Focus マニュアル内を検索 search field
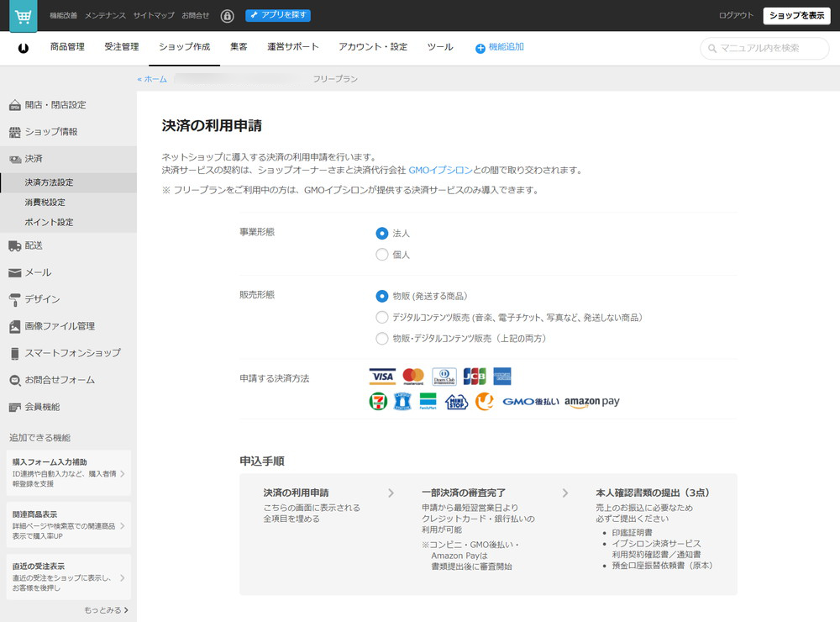Image resolution: width=840 pixels, height=622 pixels. [764, 48]
